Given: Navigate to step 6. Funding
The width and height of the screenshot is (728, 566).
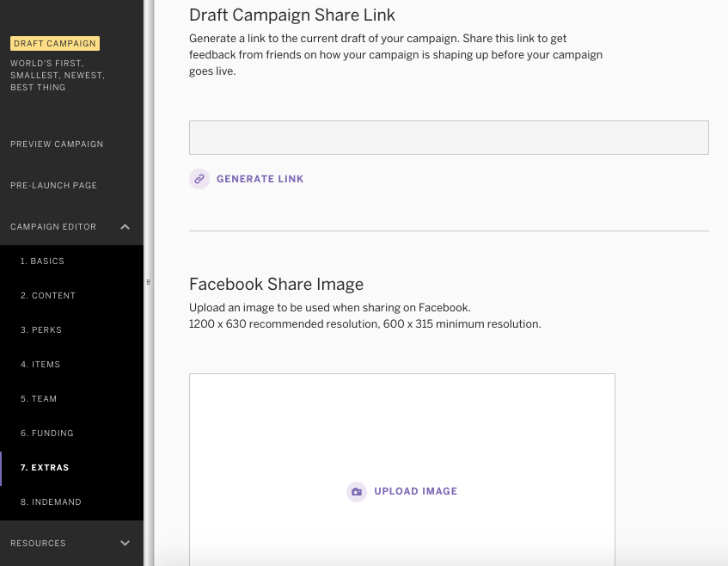Looking at the screenshot, I should tap(47, 433).
